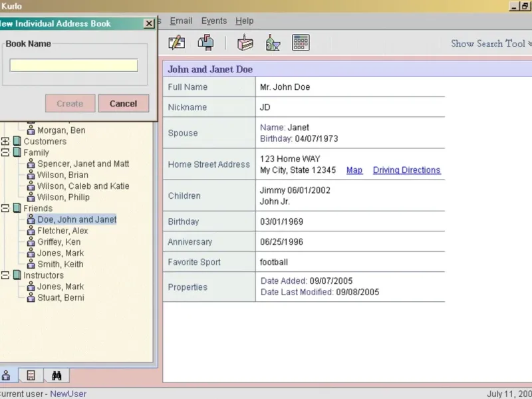Click the July 11 date in status bar
Image resolution: width=532 pixels, height=399 pixels.
(509, 394)
